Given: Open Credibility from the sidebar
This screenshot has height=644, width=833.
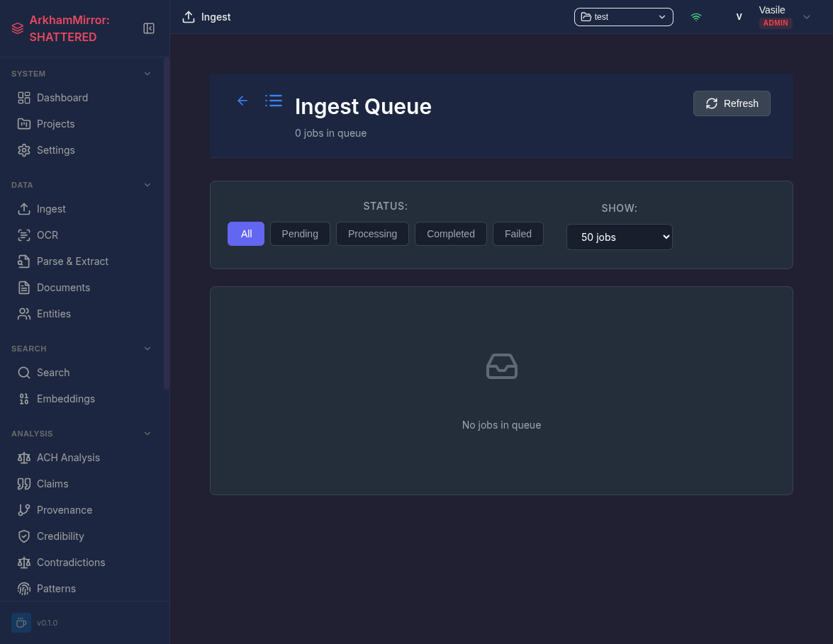Looking at the screenshot, I should [83, 536].
